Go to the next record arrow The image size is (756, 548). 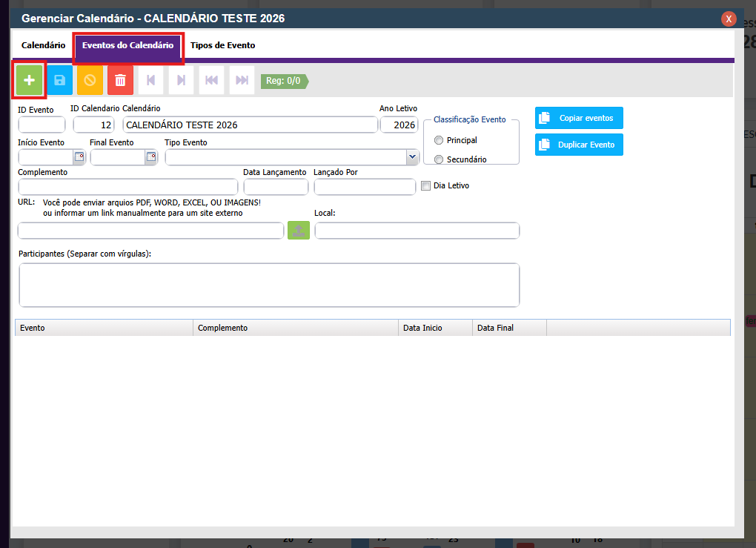[x=181, y=80]
